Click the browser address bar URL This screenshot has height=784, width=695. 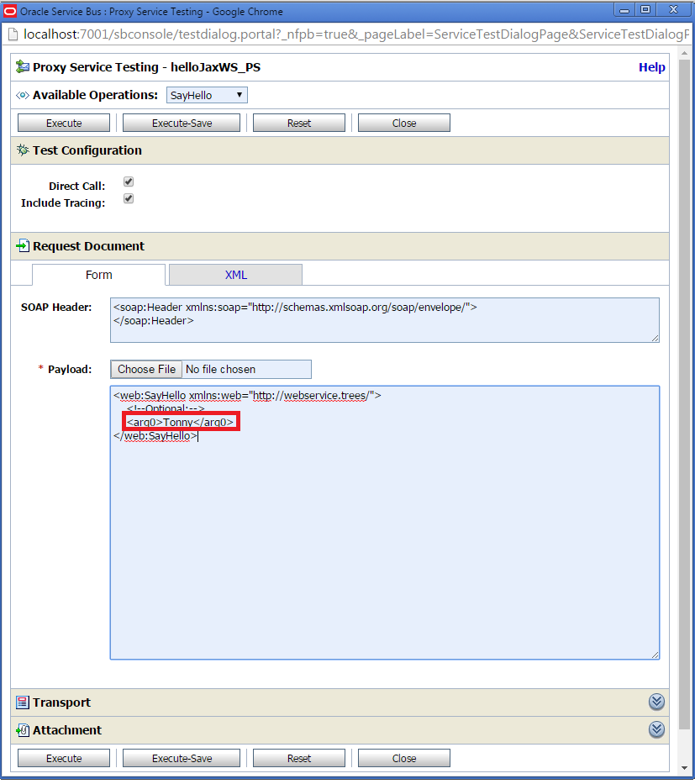coord(356,34)
